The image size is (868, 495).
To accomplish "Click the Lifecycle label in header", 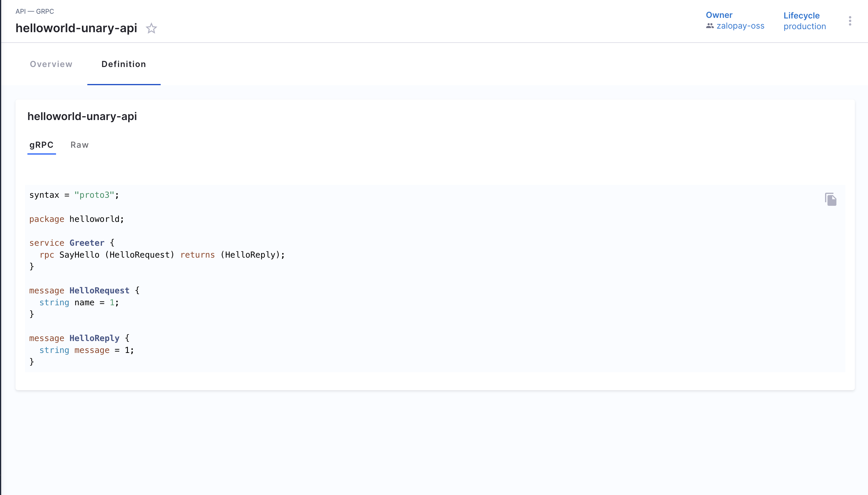I will pos(801,16).
